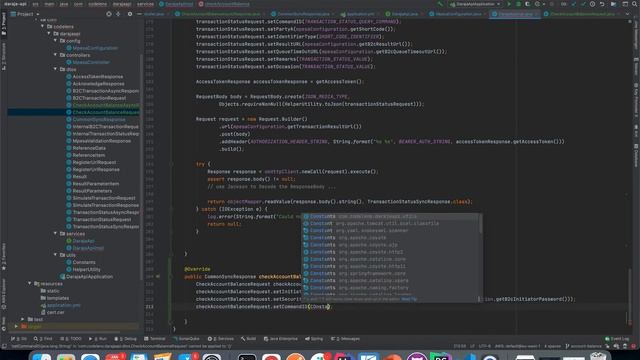This screenshot has width=640, height=360.
Task: Click the expand or collapse all icon in Project panel
Action: coord(118,14)
